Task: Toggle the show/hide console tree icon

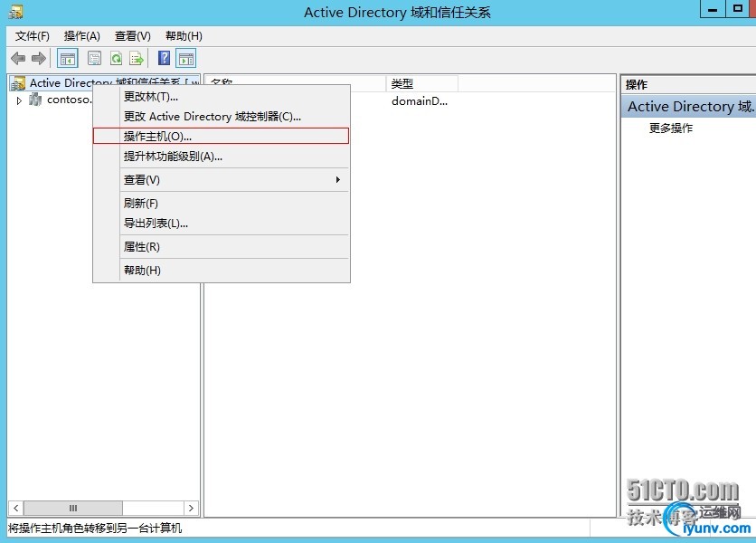Action: (x=68, y=59)
